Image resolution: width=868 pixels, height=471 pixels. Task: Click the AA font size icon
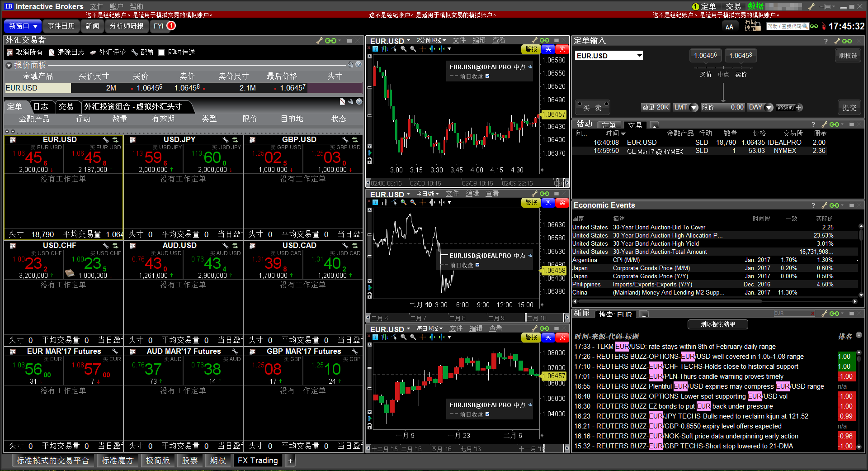click(729, 27)
